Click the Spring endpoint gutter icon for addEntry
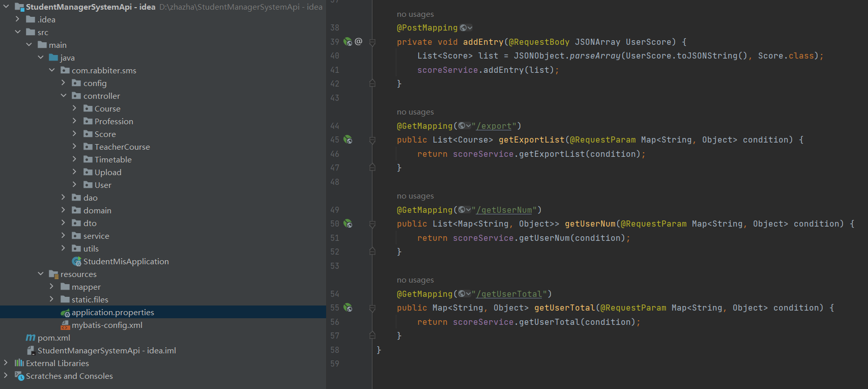This screenshot has width=868, height=389. click(348, 42)
